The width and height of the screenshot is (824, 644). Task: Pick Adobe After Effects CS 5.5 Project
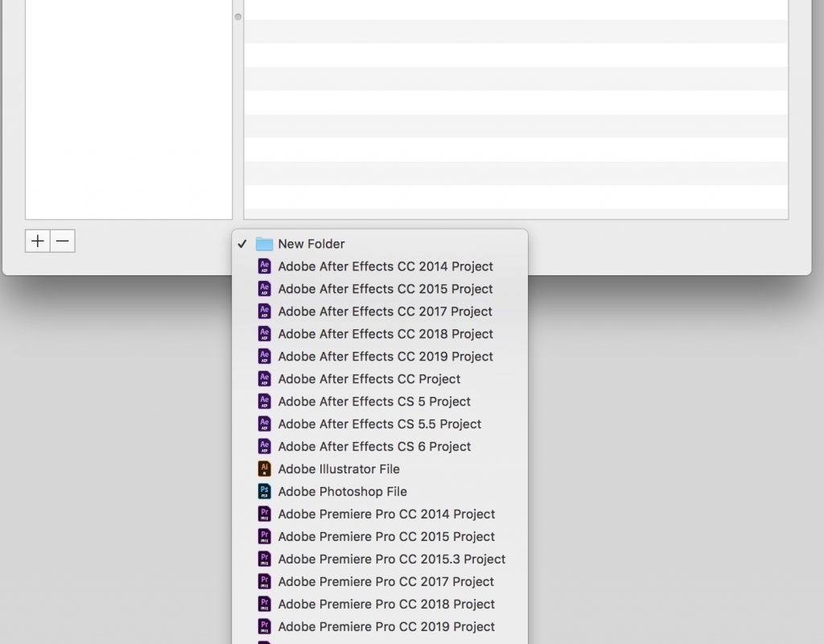380,424
